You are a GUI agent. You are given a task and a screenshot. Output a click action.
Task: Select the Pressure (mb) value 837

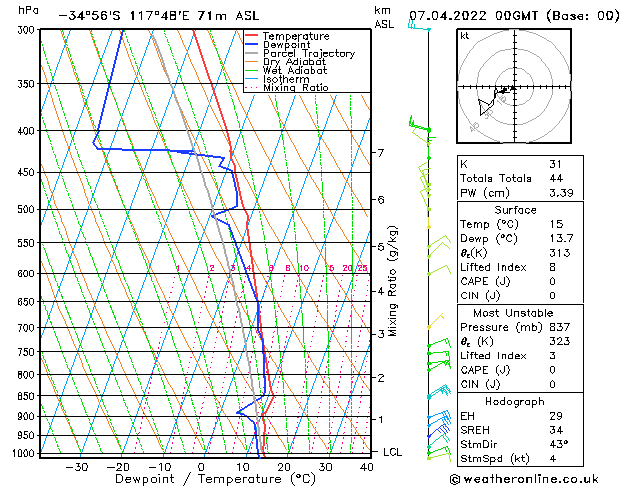560,327
